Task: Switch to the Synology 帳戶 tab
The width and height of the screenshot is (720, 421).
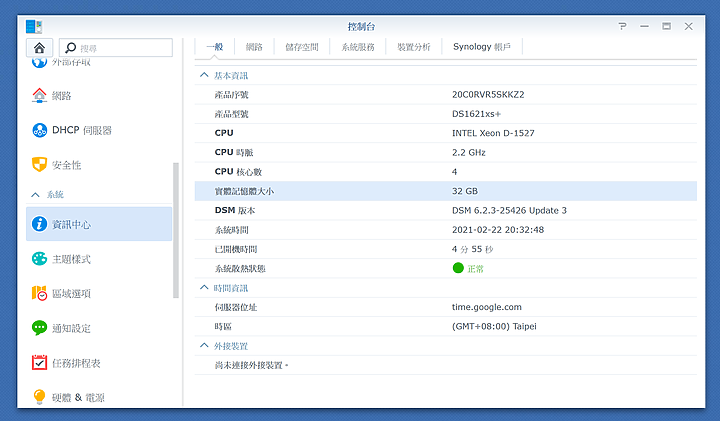Action: (482, 47)
